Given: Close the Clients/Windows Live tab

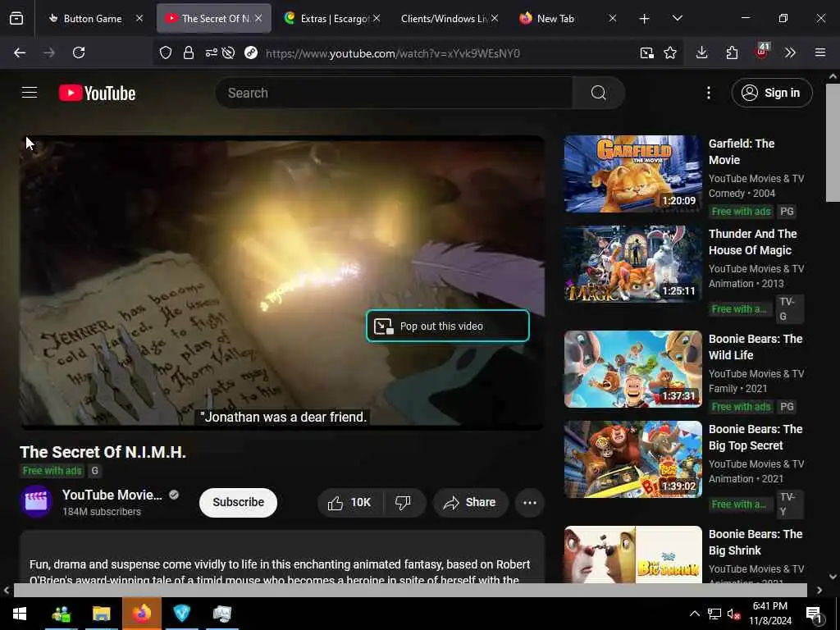Looking at the screenshot, I should tap(495, 18).
